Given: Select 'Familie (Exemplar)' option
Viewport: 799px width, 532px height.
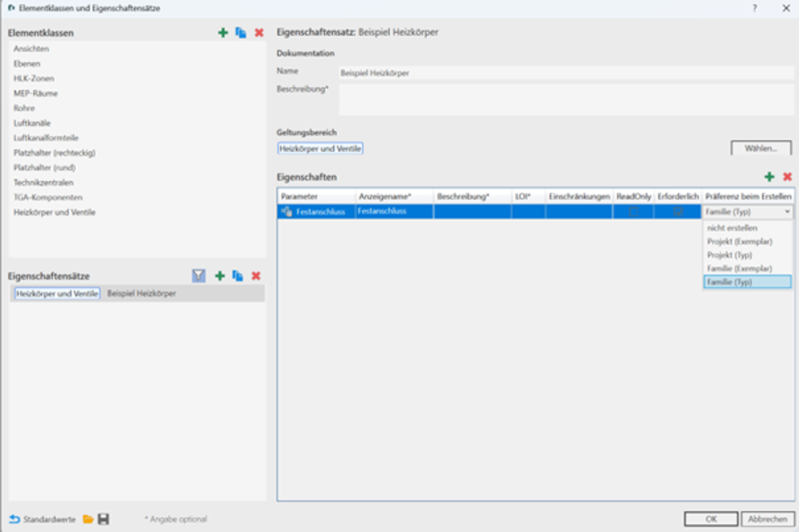Looking at the screenshot, I should pos(739,268).
